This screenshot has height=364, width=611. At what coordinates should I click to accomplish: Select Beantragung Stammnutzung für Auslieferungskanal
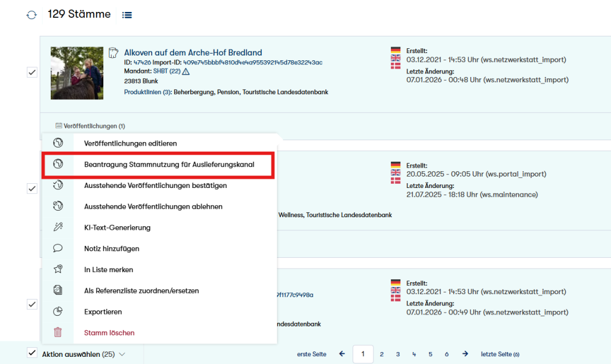coord(169,164)
